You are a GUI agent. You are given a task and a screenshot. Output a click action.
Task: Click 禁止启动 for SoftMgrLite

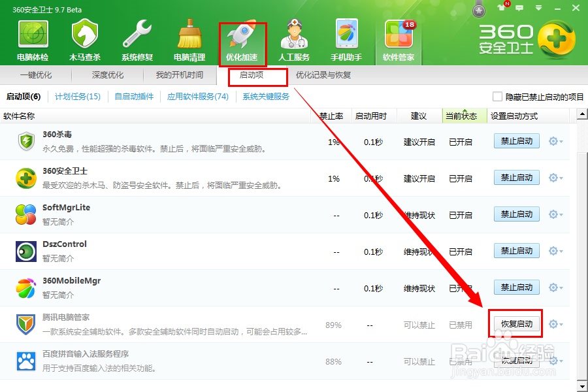(x=517, y=214)
